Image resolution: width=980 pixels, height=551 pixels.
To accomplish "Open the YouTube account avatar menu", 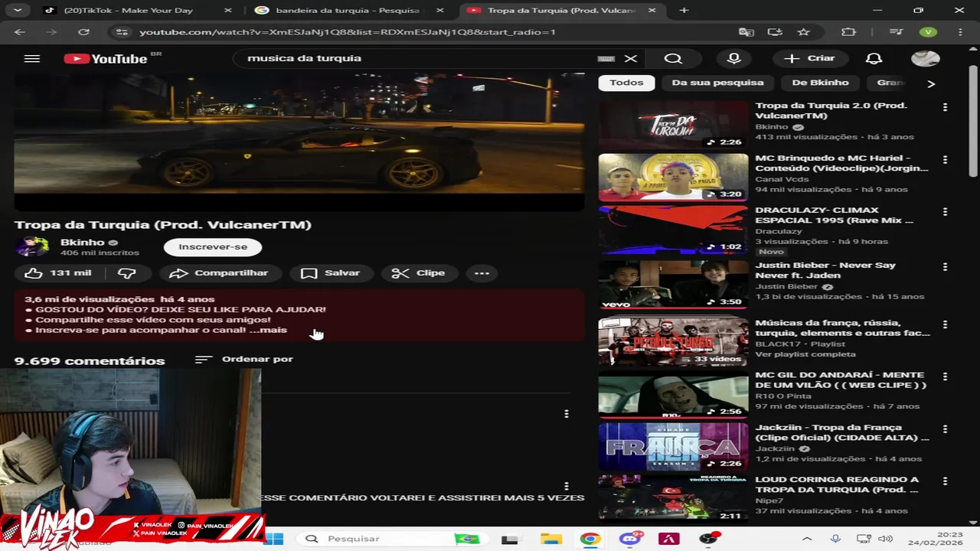I will 926,58.
